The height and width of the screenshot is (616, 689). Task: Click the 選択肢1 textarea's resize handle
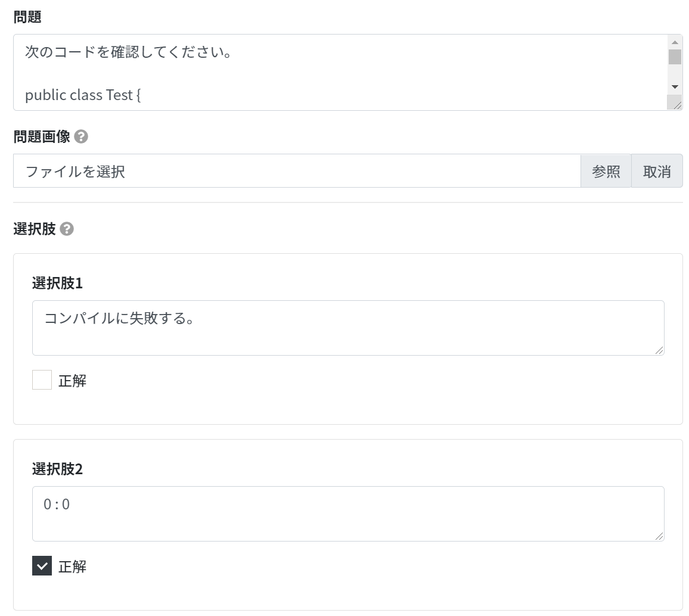click(x=659, y=350)
